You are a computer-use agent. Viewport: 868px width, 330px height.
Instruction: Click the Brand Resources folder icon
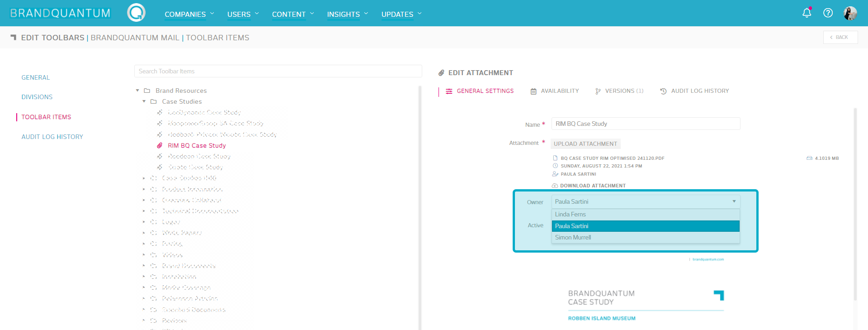147,91
